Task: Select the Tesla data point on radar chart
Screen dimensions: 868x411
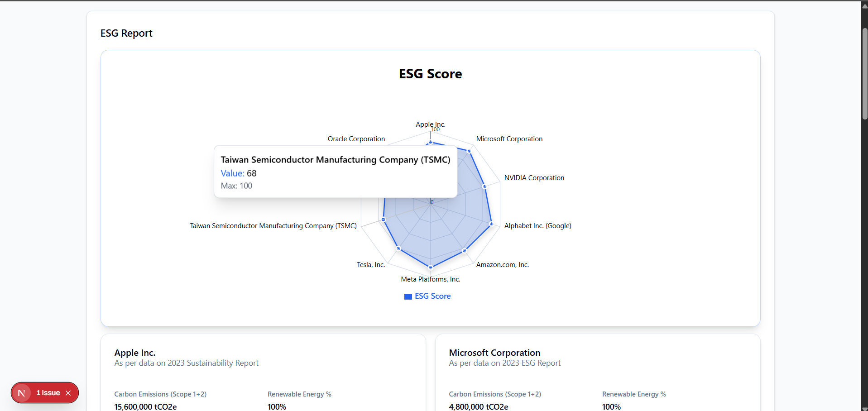Action: coord(398,249)
